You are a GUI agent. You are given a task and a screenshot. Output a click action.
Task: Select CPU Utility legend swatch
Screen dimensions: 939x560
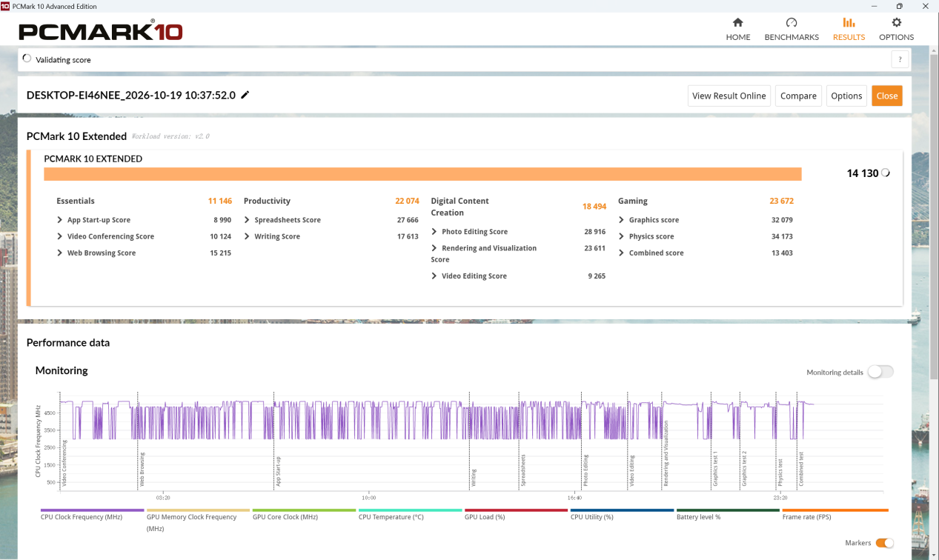tap(622, 510)
